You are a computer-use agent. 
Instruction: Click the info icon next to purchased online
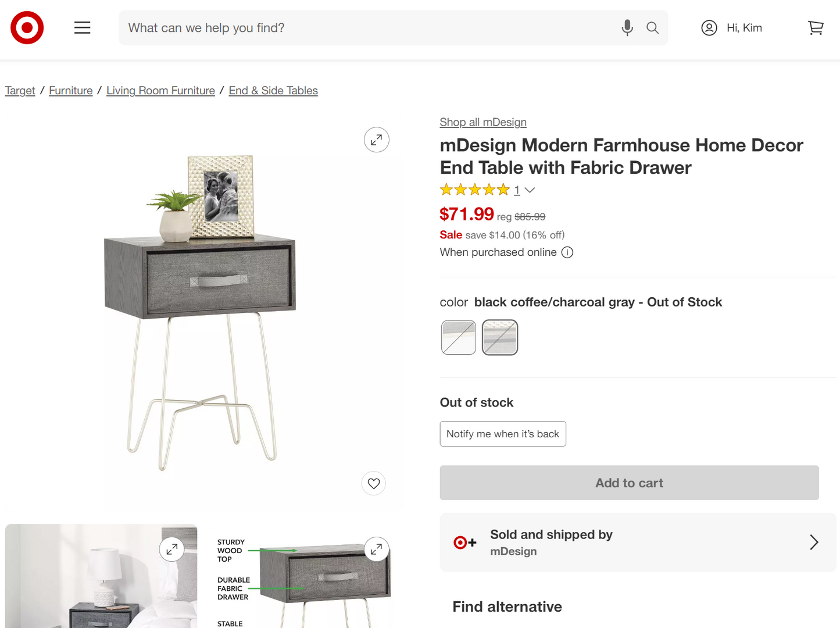(567, 252)
